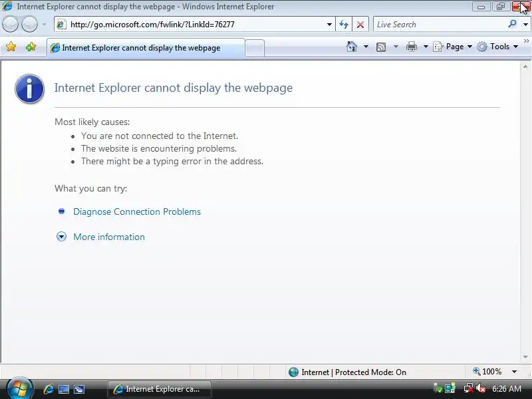Viewport: 532px width, 399px height.
Task: Click the page icon in address bar
Action: click(61, 25)
